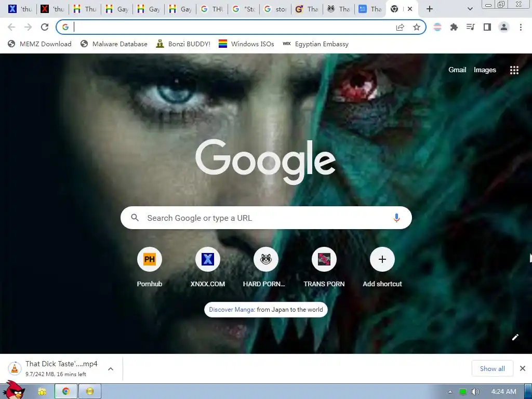Switch to the 'Tha' tab with panda icon

click(339, 9)
